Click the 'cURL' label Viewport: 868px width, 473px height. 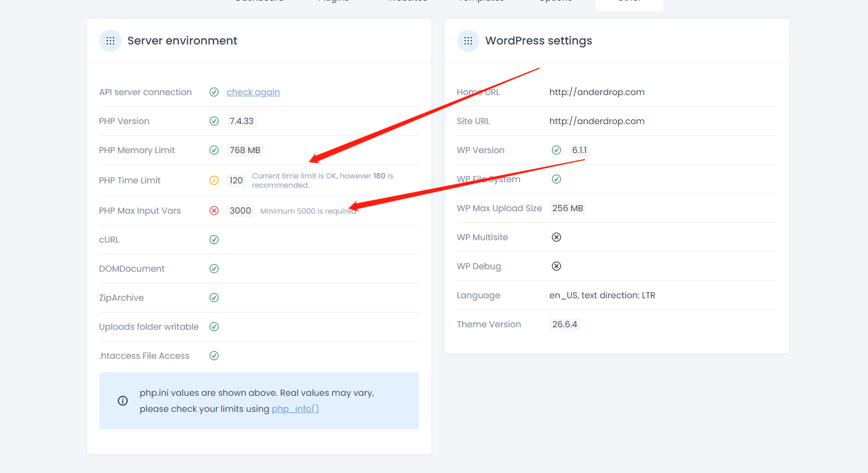point(109,240)
